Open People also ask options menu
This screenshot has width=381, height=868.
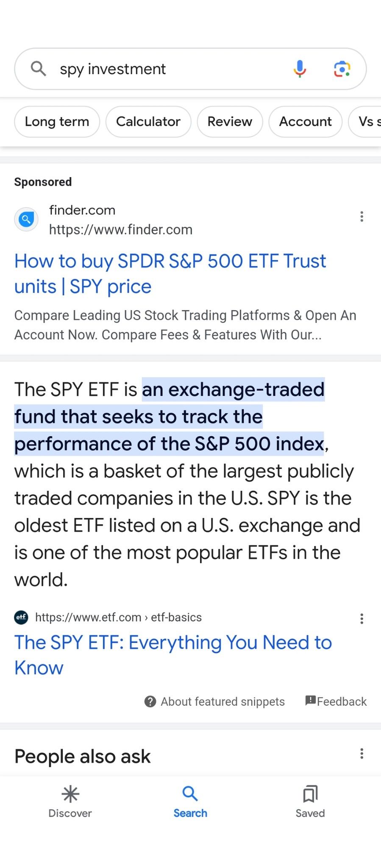(362, 754)
